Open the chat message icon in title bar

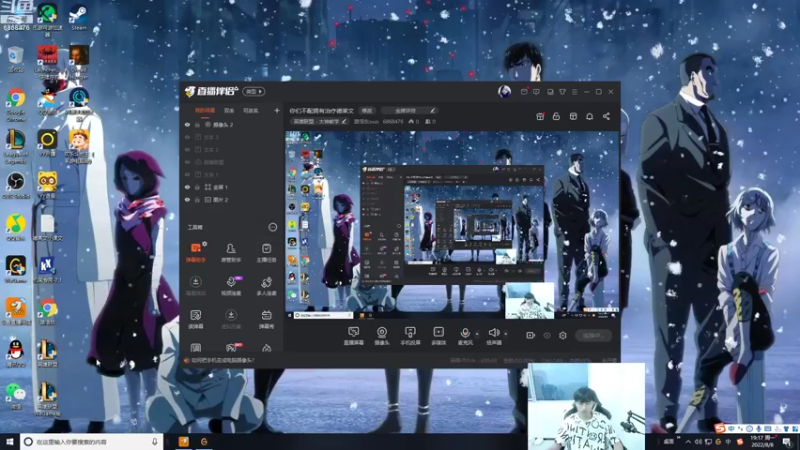point(536,92)
